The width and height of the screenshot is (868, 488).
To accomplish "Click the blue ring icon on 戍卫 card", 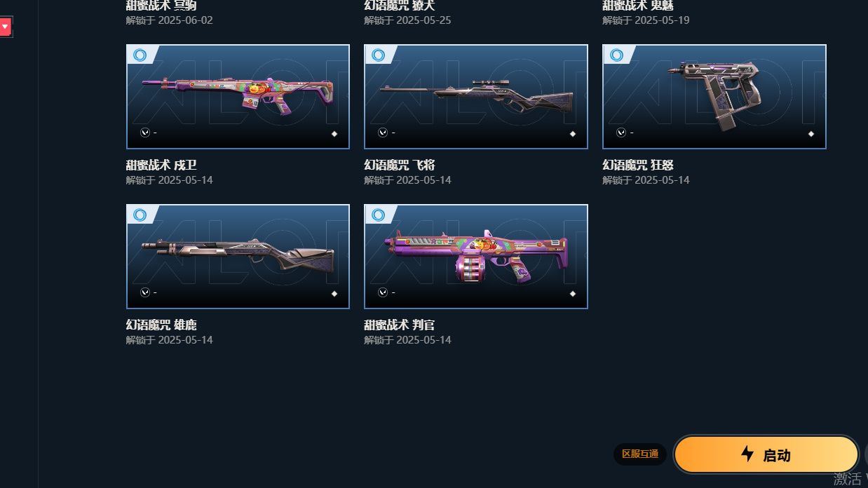I will 140,55.
